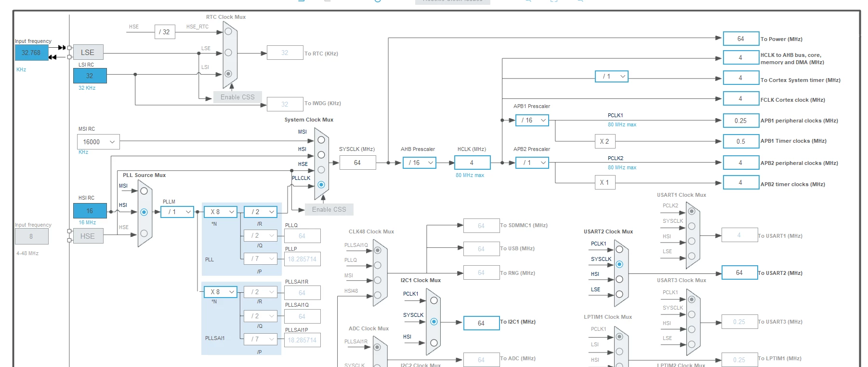Viewport: 868px width, 367px height.
Task: Open PLLSAI1 /P divider dropdown
Action: click(261, 339)
